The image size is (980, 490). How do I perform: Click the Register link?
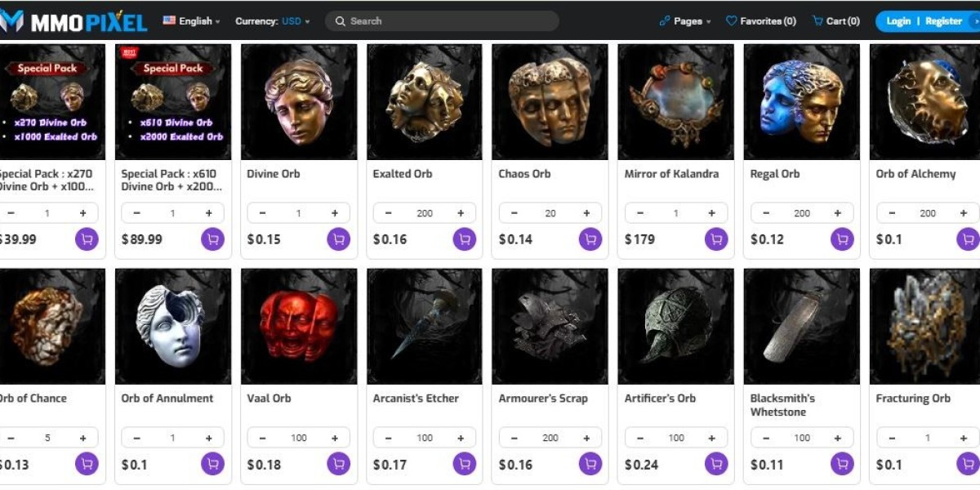tap(943, 21)
